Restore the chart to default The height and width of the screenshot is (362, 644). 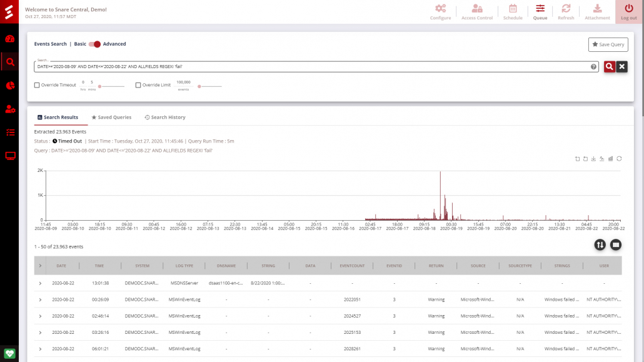(x=619, y=159)
